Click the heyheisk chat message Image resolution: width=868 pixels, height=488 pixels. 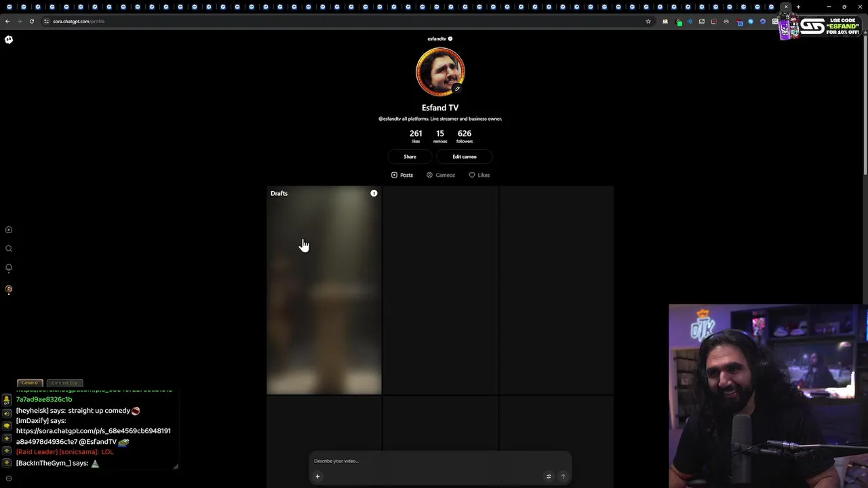pyautogui.click(x=78, y=411)
